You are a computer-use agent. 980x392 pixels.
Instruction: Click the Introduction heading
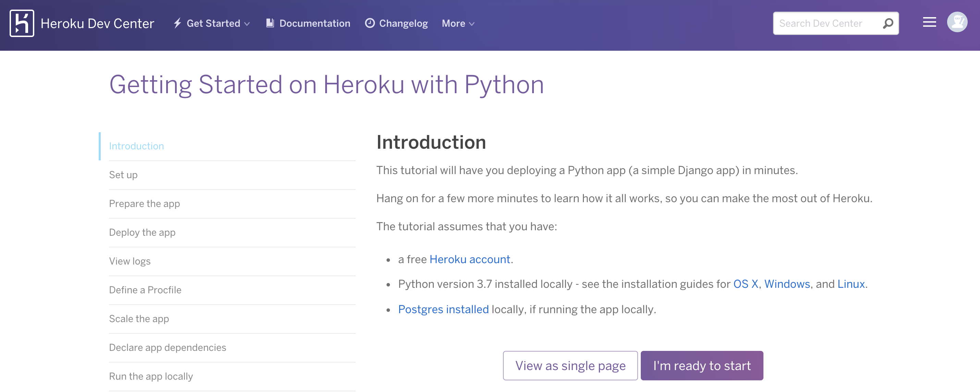tap(431, 142)
